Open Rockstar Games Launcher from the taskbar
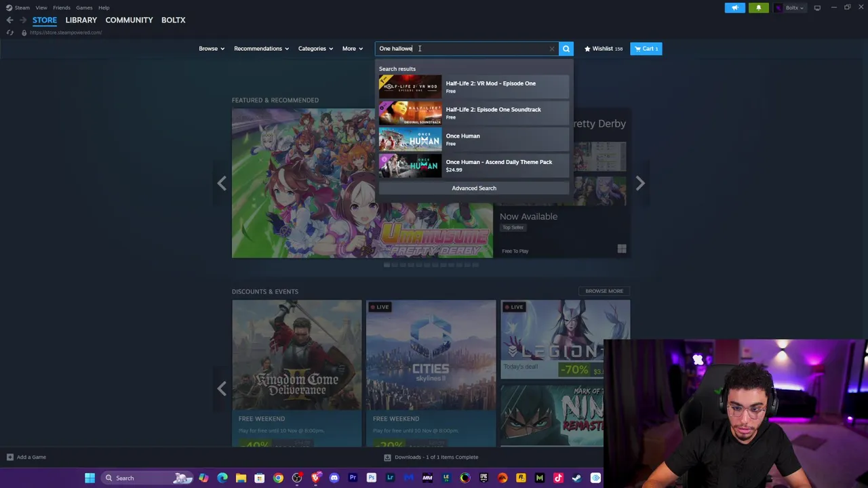The width and height of the screenshot is (868, 488). tap(521, 478)
